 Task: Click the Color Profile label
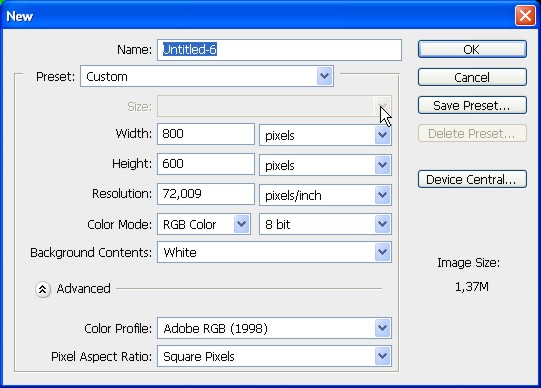point(118,329)
